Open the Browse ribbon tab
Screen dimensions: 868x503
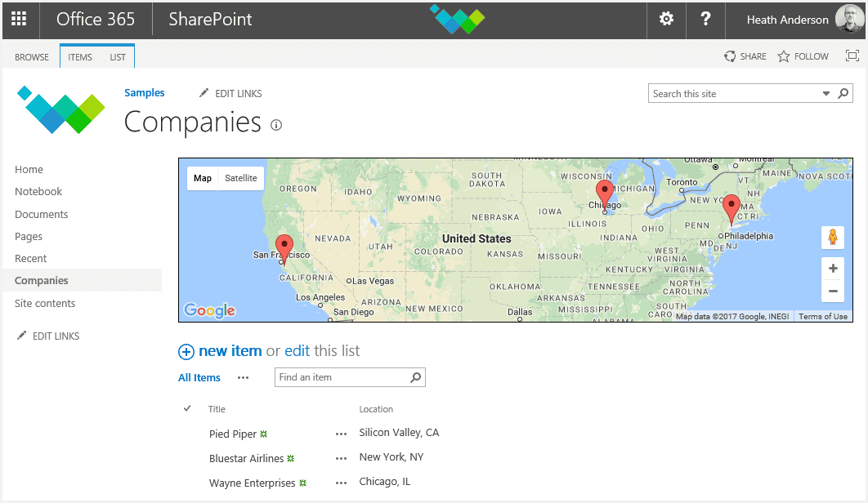tap(32, 57)
